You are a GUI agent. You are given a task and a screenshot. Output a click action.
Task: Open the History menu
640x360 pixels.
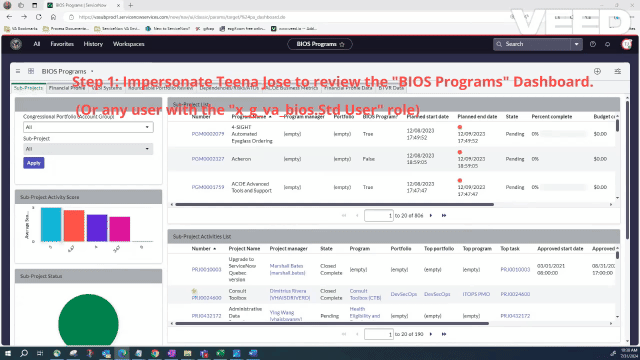93,44
